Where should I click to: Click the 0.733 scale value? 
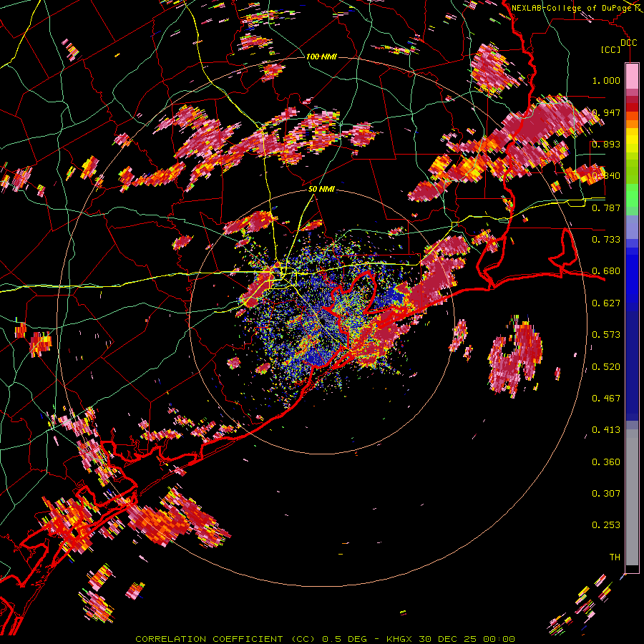tap(606, 240)
